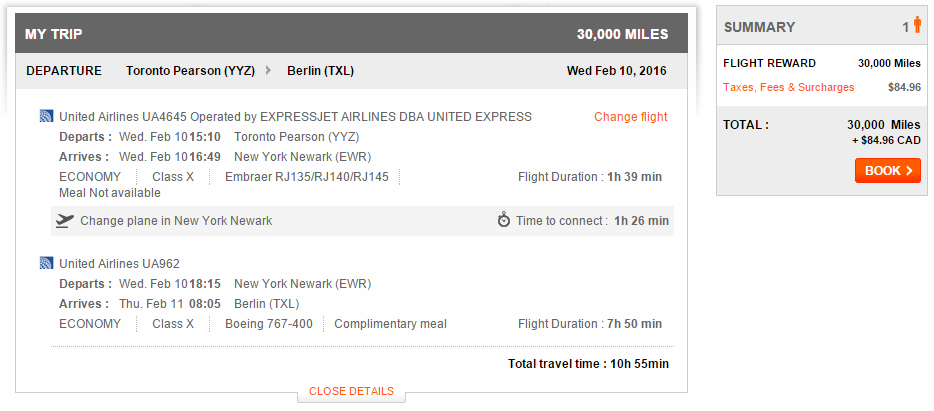Click the United Airlines logo beside flight UA962
934x411 pixels.
[46, 264]
